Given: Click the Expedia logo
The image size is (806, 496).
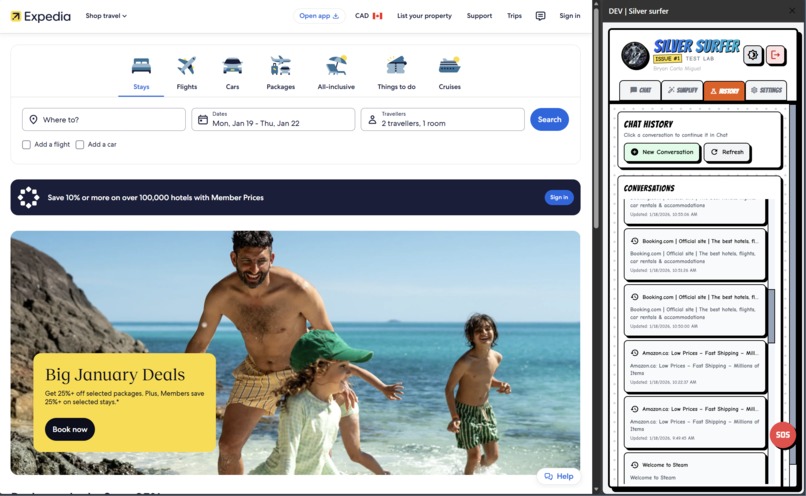Looking at the screenshot, I should tap(41, 16).
